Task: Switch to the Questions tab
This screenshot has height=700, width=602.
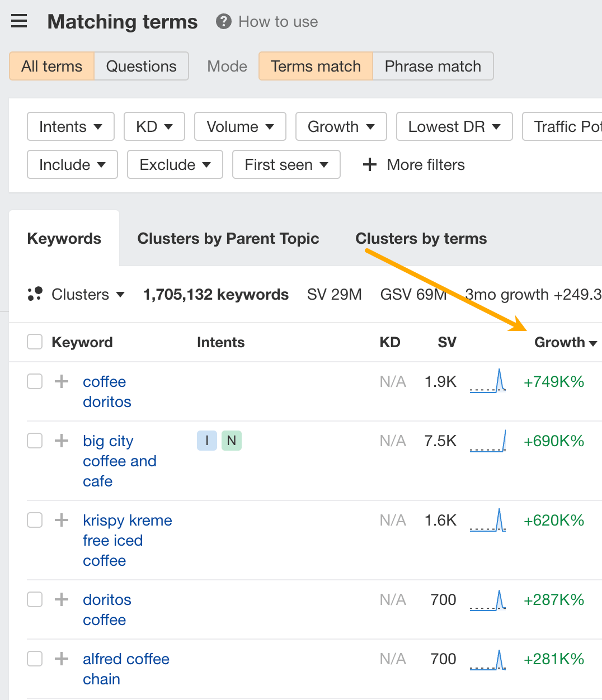Action: (x=140, y=66)
